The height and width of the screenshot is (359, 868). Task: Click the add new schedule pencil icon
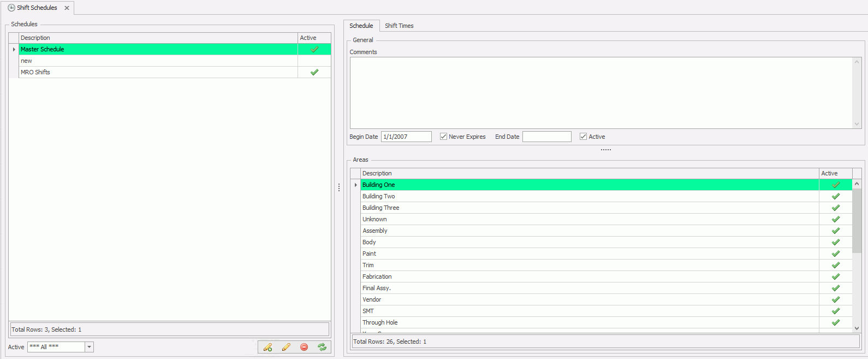coord(267,347)
